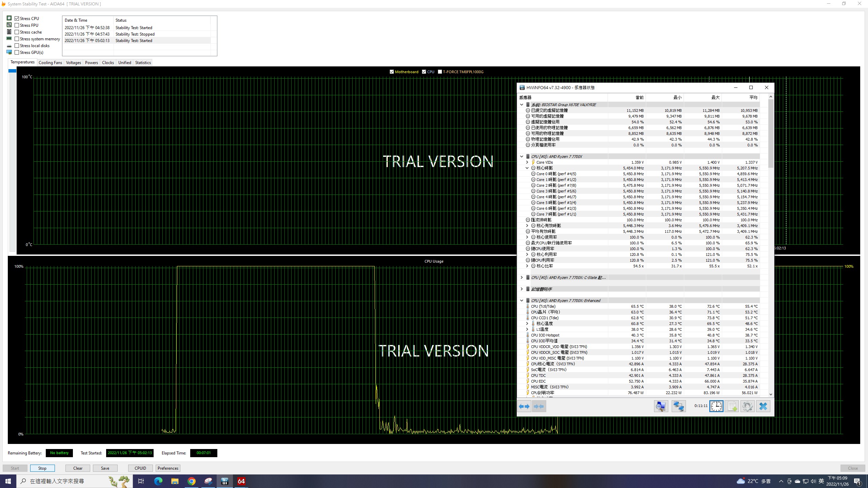The height and width of the screenshot is (488, 868).
Task: Switch to the Clocks tab
Action: pos(108,62)
